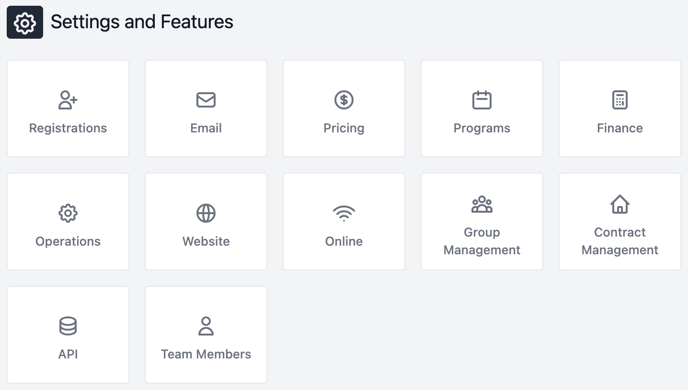Open the Group Management people icon
688x390 pixels.
(482, 204)
